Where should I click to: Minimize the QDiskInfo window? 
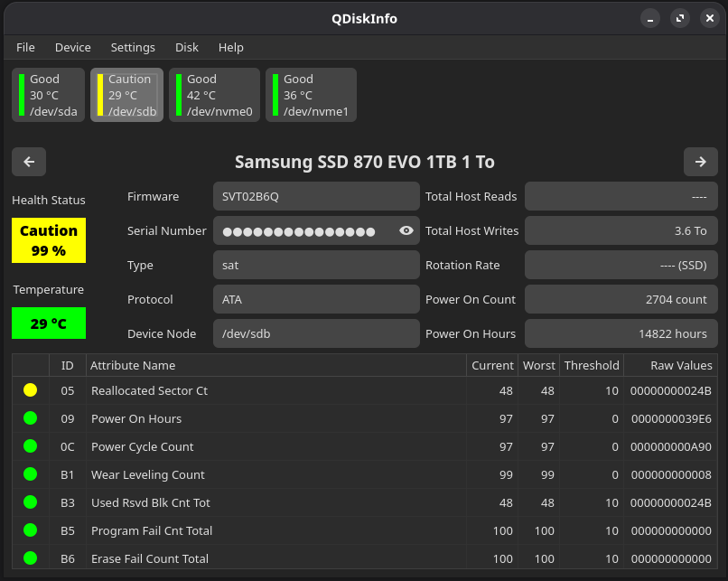point(650,19)
